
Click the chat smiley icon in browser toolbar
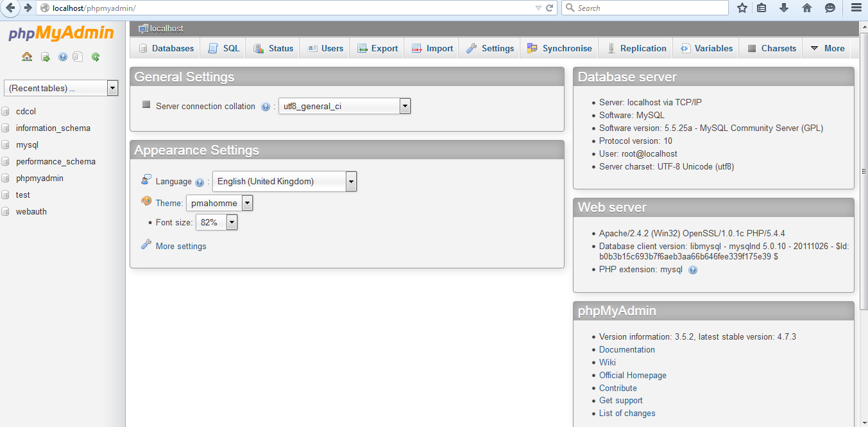tap(830, 8)
